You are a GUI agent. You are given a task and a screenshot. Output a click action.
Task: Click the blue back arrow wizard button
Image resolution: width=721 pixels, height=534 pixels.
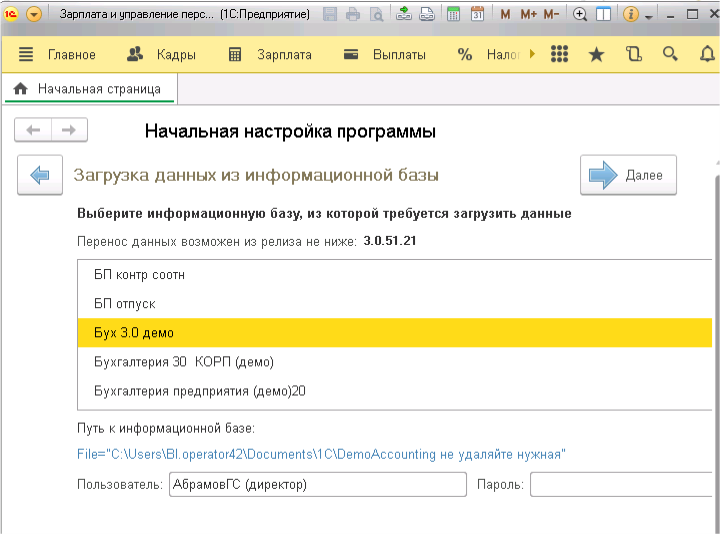40,175
